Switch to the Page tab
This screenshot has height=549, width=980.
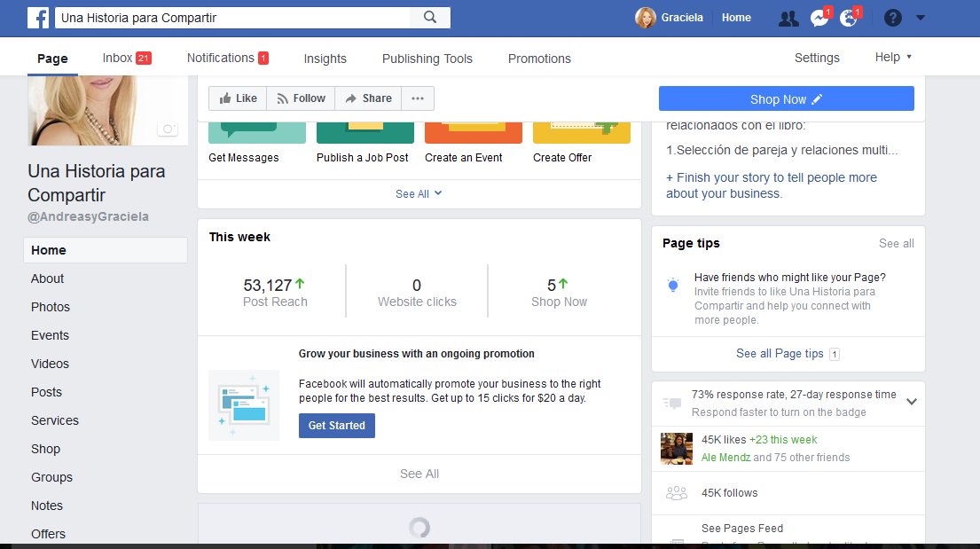point(52,59)
